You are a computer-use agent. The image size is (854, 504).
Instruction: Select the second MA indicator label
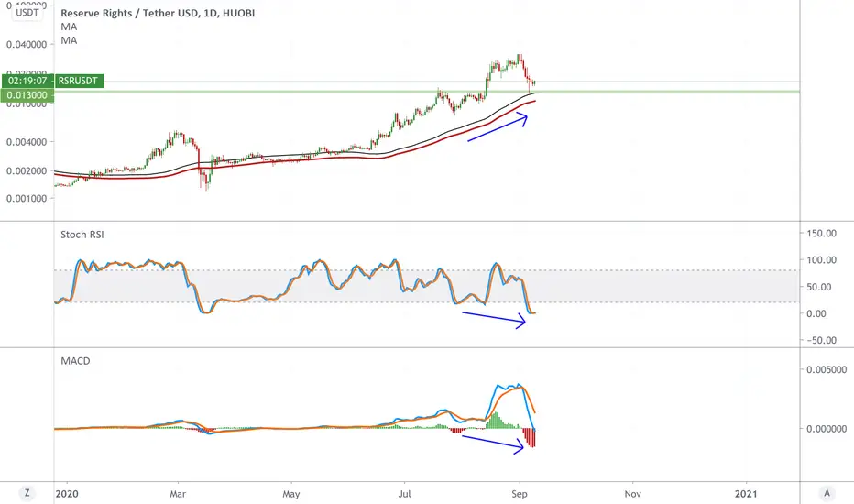point(69,40)
